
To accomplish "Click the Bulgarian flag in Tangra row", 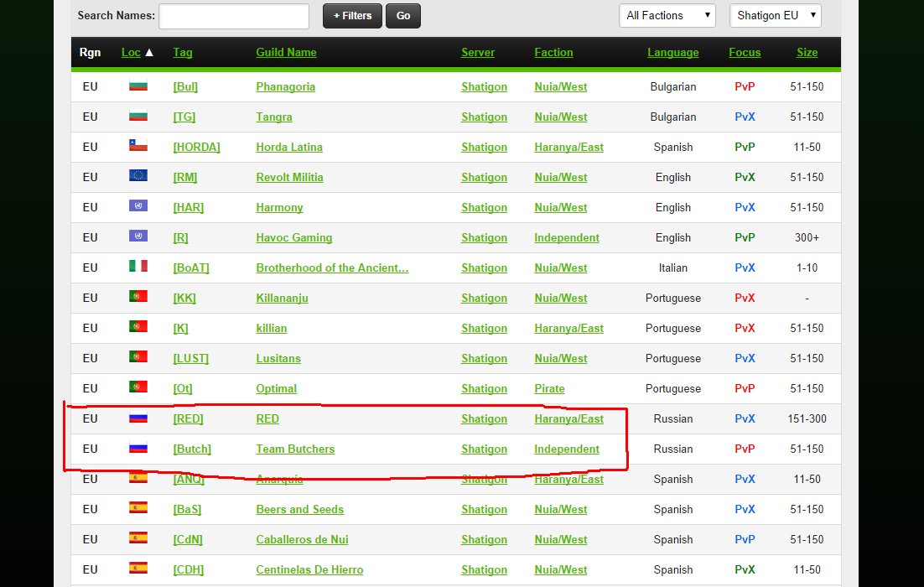I will click(138, 116).
